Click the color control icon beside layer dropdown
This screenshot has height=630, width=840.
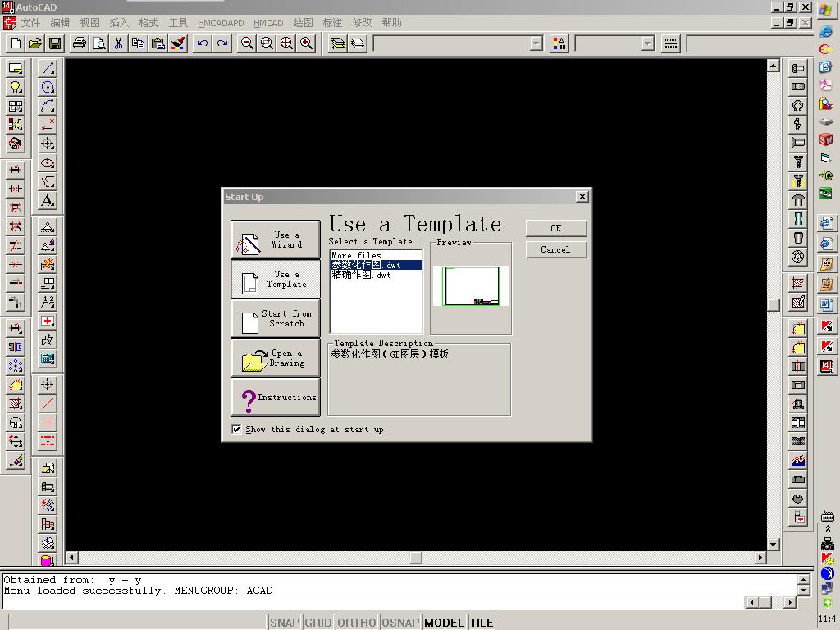[559, 43]
